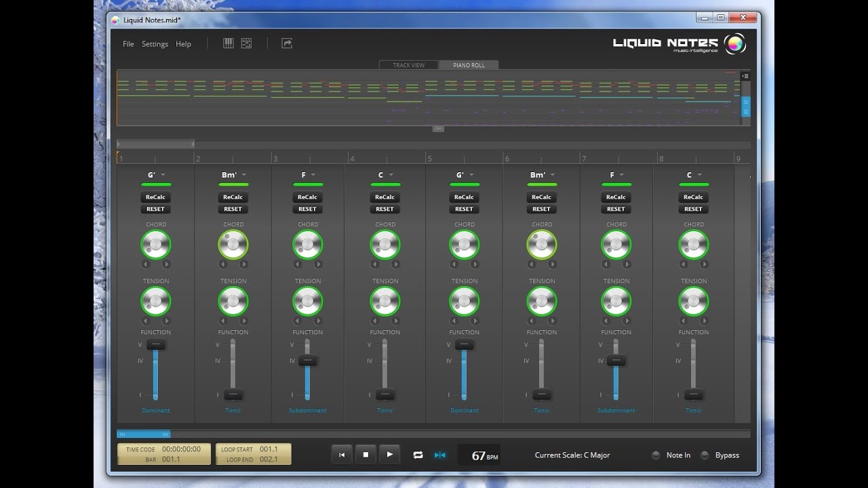Open the G' chord dropdown in bar 1

[163, 175]
